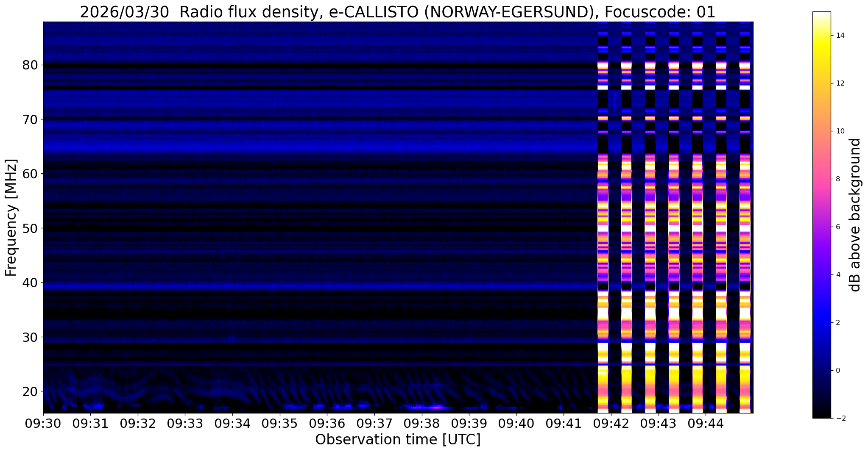Screen dimensions: 868x452
Task: Click the 09:41 time tick label
Action: click(x=564, y=424)
